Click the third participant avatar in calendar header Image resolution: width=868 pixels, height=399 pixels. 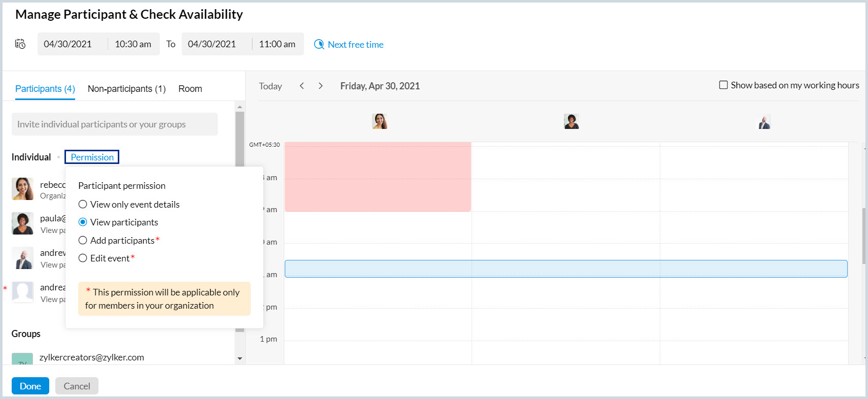click(x=764, y=122)
